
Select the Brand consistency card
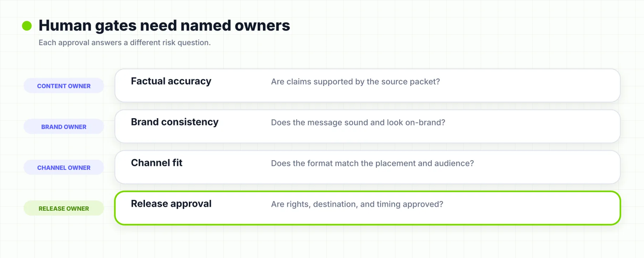click(x=367, y=126)
